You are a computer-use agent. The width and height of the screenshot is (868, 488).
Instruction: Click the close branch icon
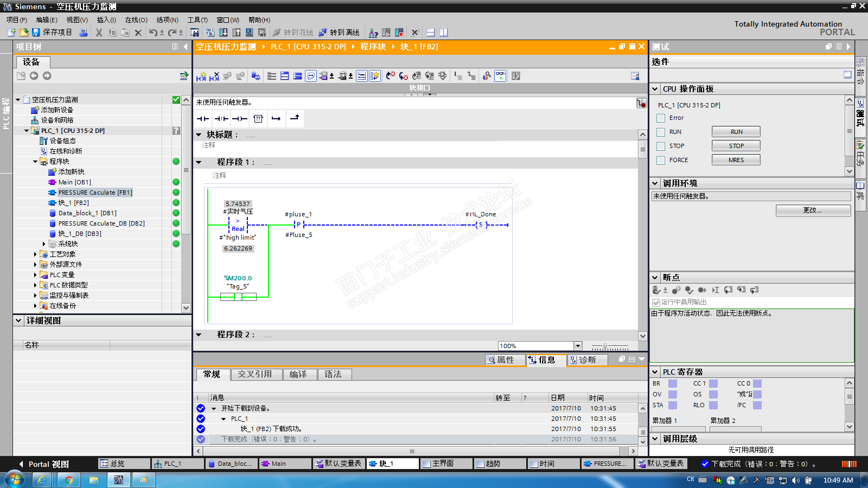pos(295,118)
